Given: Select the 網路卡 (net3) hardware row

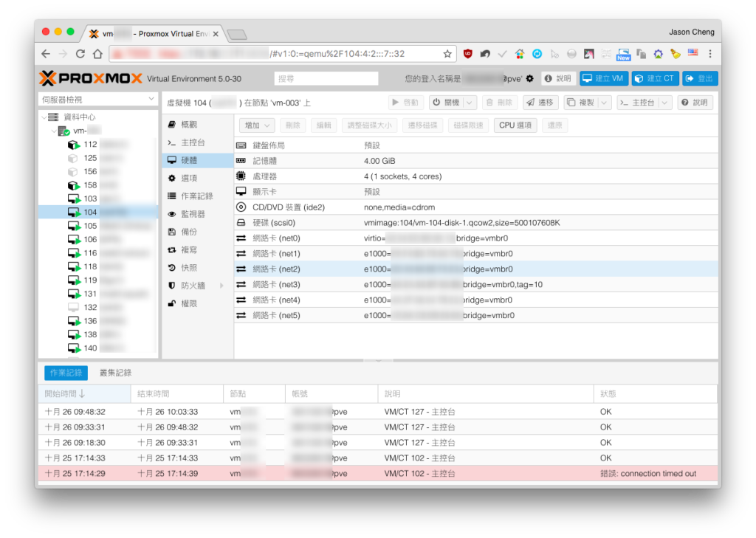Looking at the screenshot, I should point(476,284).
